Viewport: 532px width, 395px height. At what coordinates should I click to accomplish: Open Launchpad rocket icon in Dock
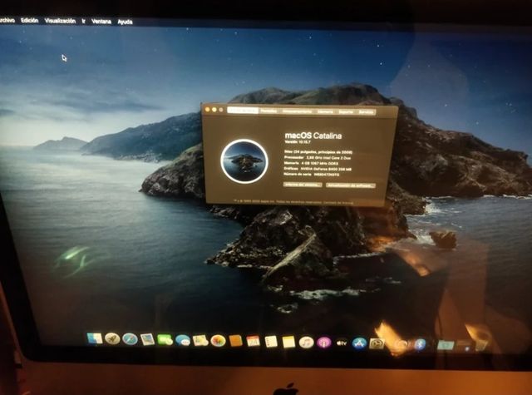point(112,338)
